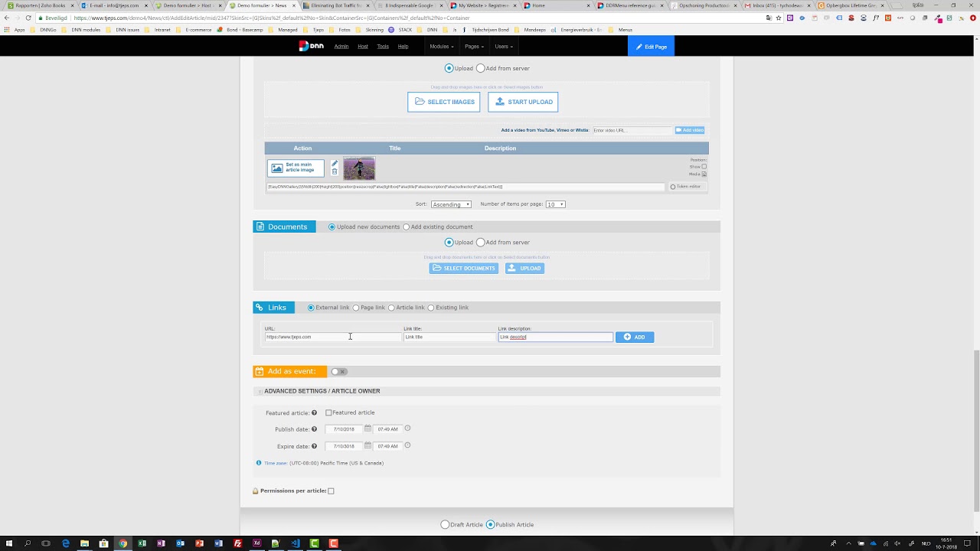980x551 pixels.
Task: Open Visual Studio Code from the taskbar
Action: coord(295,543)
